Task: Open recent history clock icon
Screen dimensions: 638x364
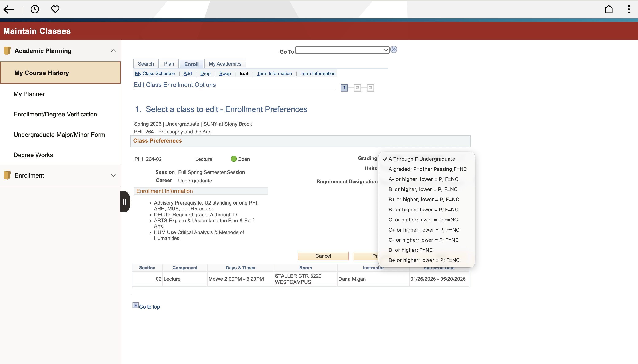Action: (35, 9)
